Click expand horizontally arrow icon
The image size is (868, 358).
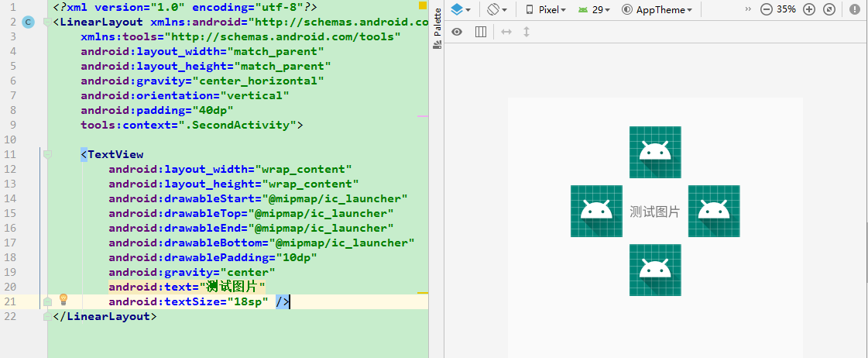506,32
